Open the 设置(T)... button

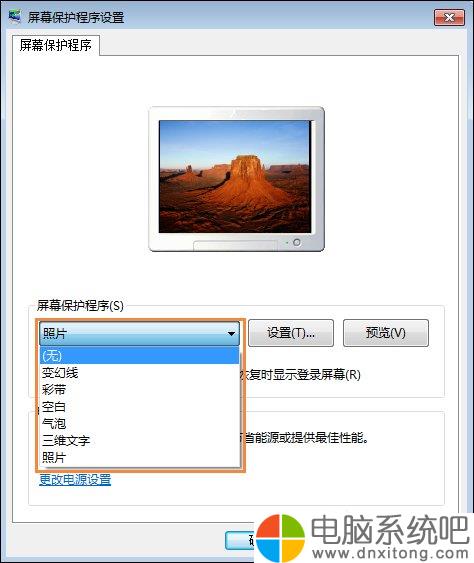291,333
